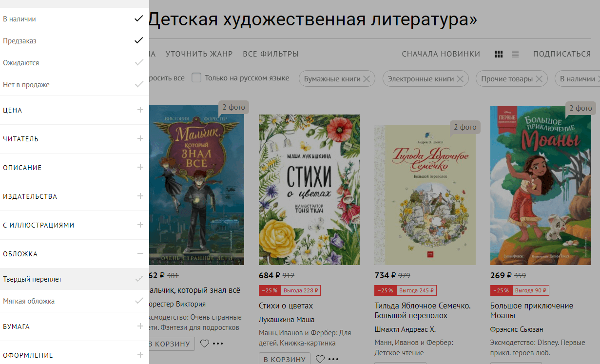The width and height of the screenshot is (600, 364).
Task: Toggle Только на русском языке checkbox
Action: (196, 78)
